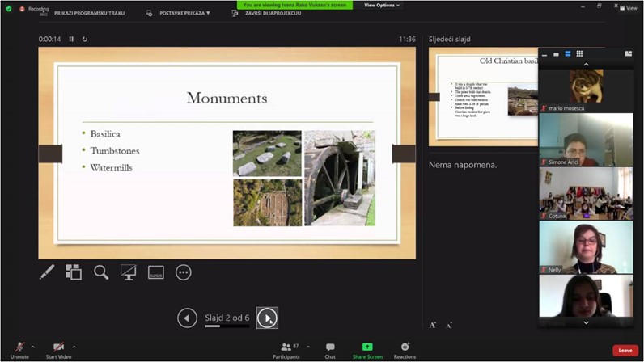Switch video panel to single active speaker
The image size is (644, 362).
[x=556, y=54]
